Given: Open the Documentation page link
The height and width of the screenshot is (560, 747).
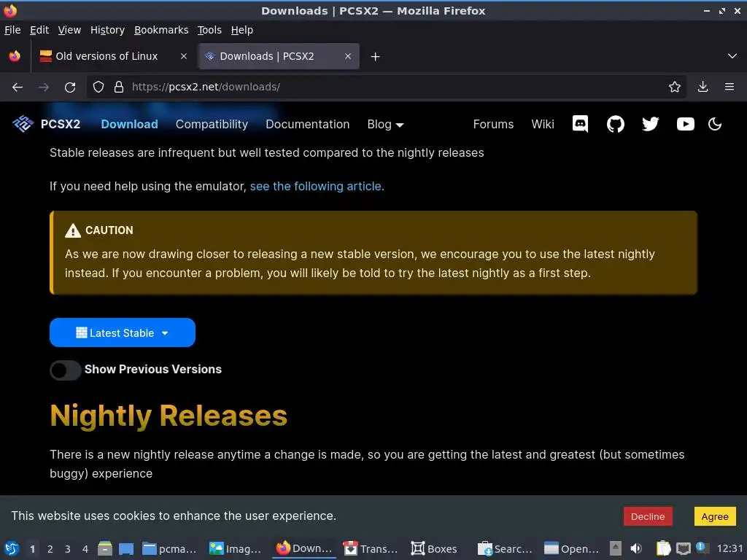Looking at the screenshot, I should pos(307,124).
